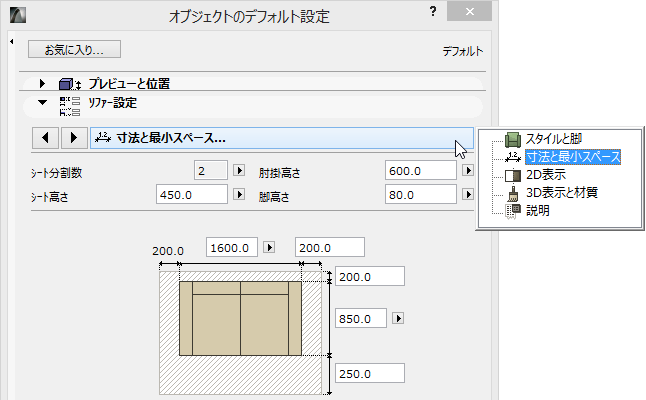
Task: Go to next settings page arrow
Action: 74,138
